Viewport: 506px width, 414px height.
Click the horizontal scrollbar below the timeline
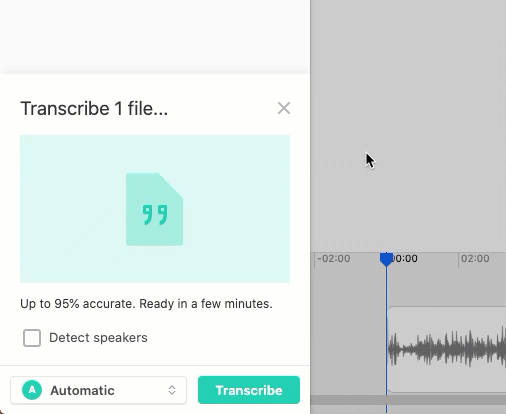[x=408, y=400]
